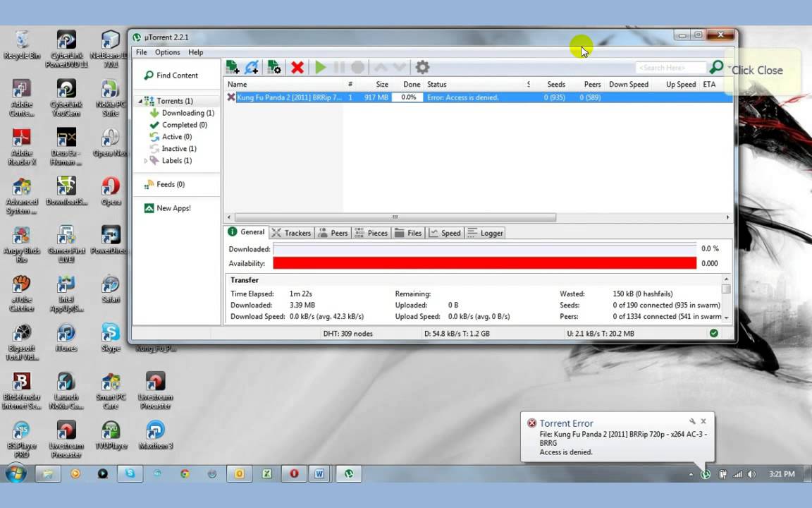Click the green network status icon in status bar
Viewport: 812px width, 508px height.
coord(713,333)
